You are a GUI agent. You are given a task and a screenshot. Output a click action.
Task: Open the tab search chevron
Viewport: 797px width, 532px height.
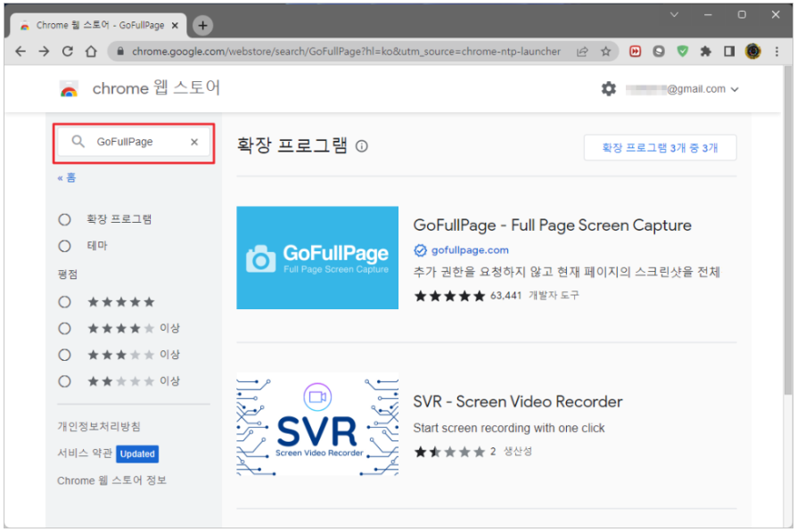click(x=674, y=15)
